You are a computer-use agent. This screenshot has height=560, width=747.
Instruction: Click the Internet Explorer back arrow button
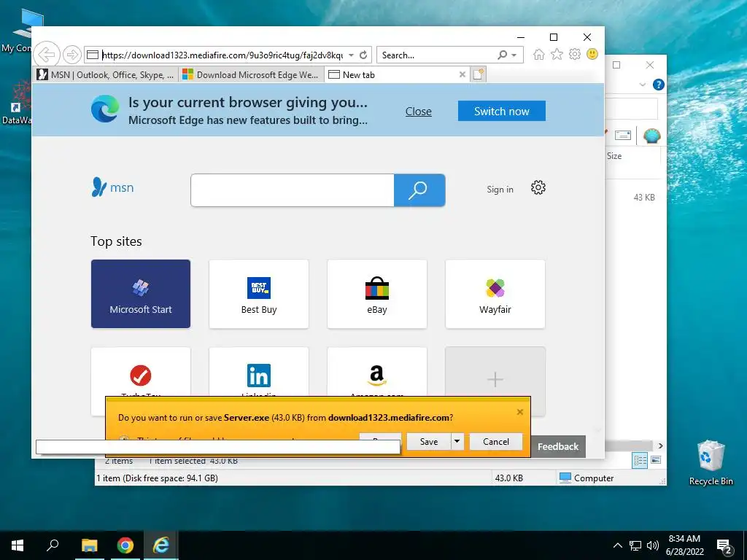47,55
